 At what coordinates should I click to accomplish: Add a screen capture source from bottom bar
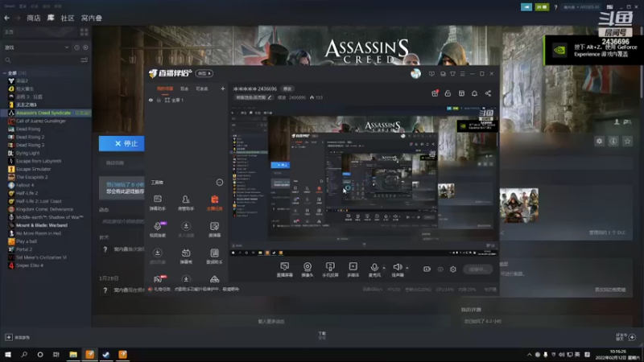[285, 269]
